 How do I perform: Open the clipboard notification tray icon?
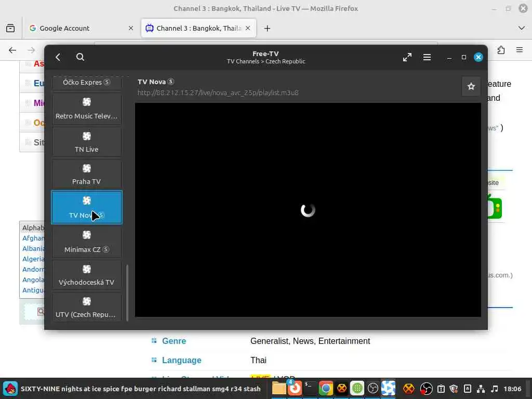[441, 389]
